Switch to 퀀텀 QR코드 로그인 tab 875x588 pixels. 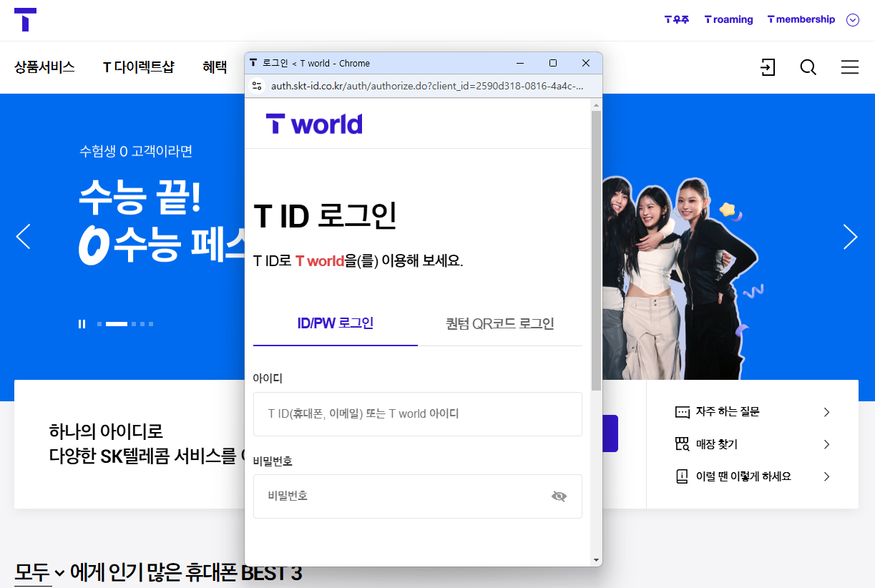point(500,324)
